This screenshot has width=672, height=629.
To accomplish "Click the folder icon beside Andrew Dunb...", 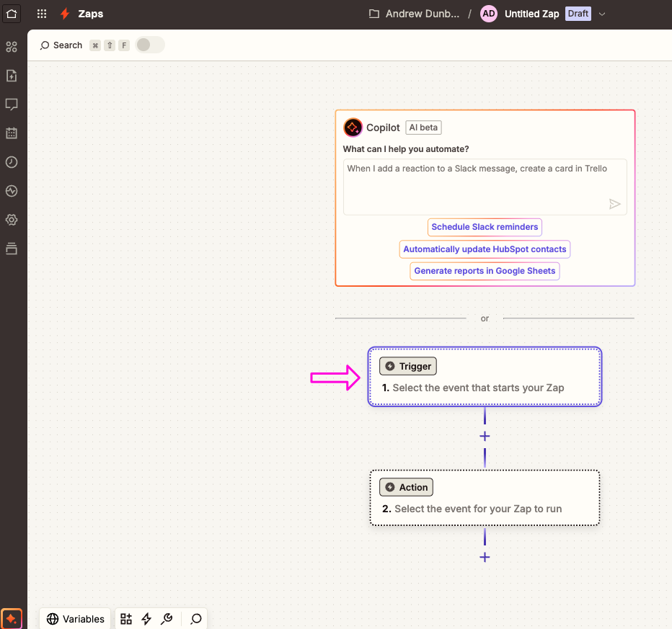I will click(374, 14).
